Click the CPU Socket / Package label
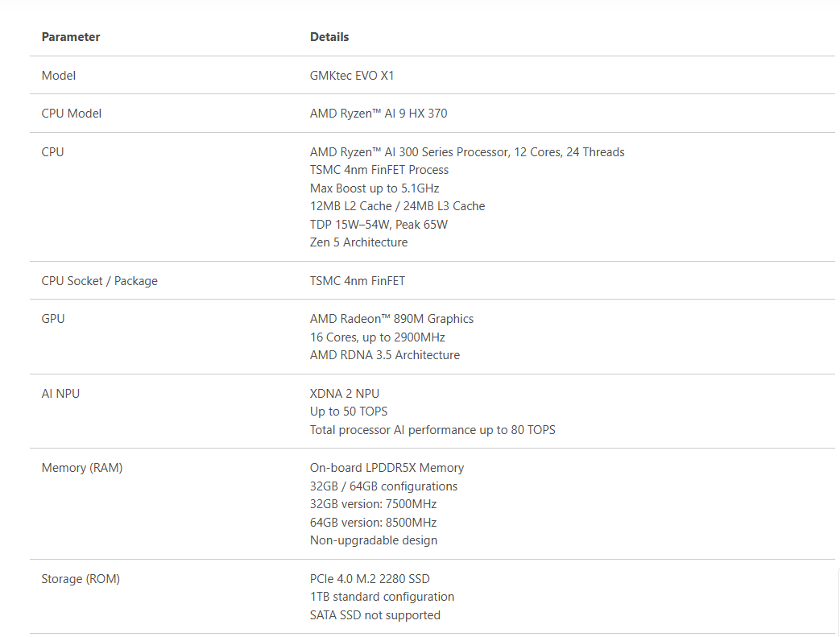 [100, 281]
